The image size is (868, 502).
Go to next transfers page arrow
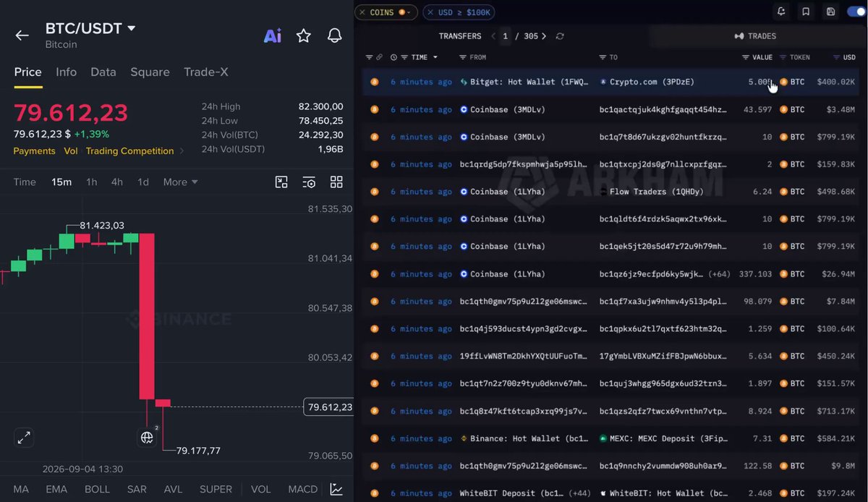coord(544,36)
